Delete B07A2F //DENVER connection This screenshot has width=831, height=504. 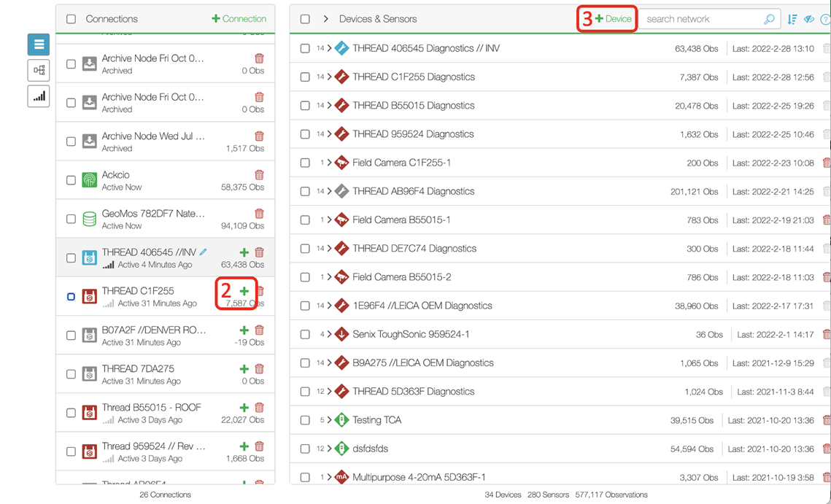click(x=259, y=330)
